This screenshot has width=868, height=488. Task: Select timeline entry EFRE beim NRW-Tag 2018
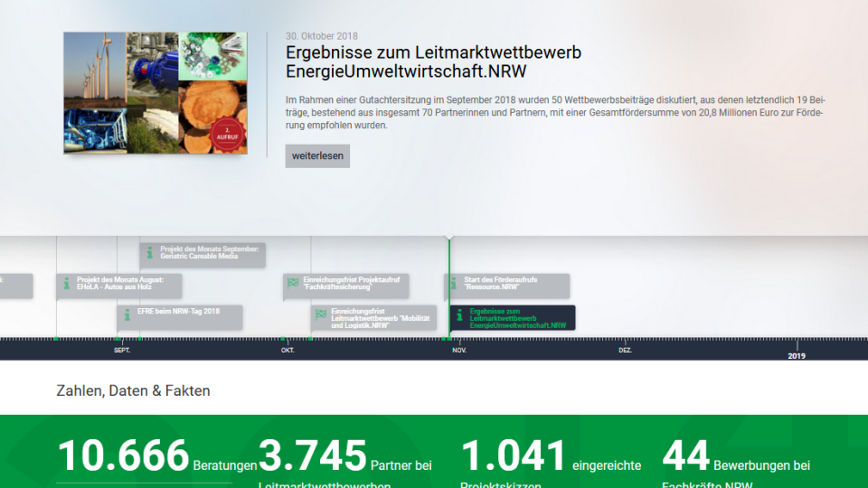180,317
